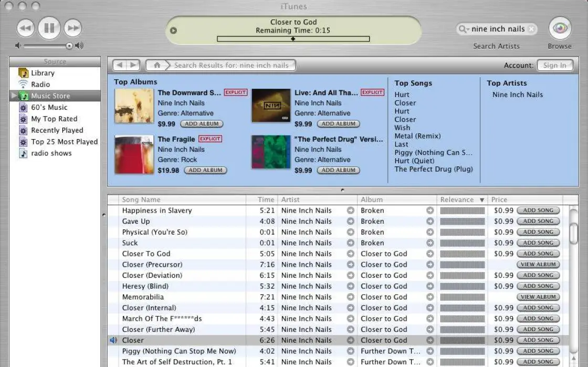The width and height of the screenshot is (588, 367).
Task: Select song row Closer (Deviation)
Action: 338,276
